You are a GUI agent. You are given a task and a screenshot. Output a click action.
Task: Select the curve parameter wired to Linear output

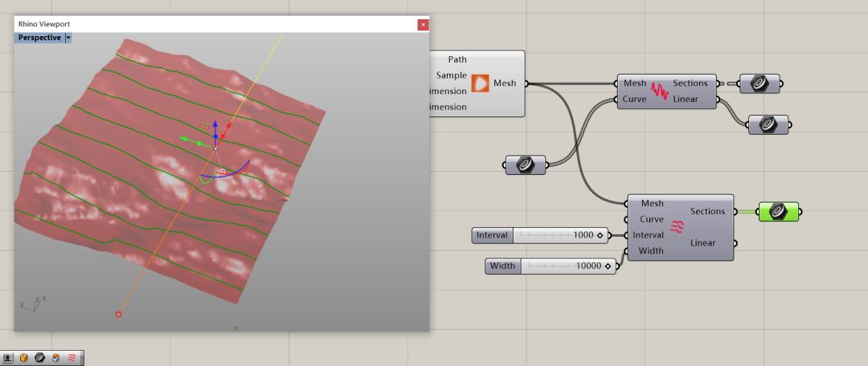point(768,124)
